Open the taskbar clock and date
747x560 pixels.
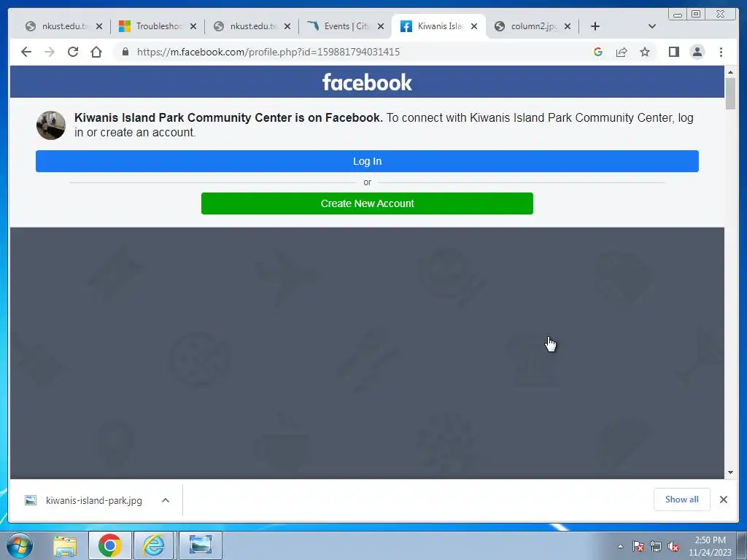pyautogui.click(x=710, y=546)
